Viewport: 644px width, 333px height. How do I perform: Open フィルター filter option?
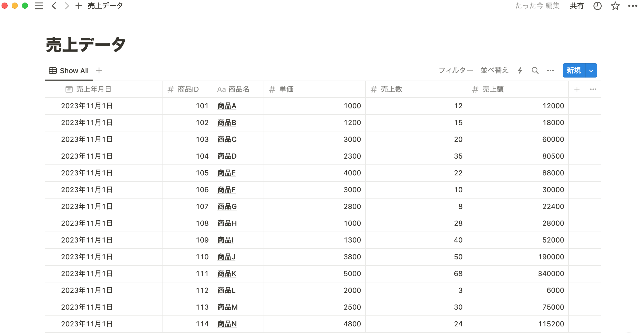(x=456, y=70)
